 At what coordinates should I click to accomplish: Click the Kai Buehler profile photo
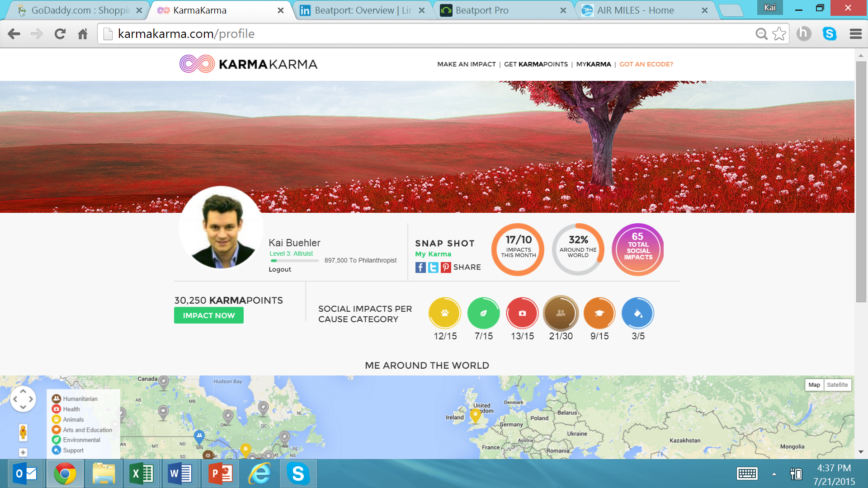[x=221, y=228]
